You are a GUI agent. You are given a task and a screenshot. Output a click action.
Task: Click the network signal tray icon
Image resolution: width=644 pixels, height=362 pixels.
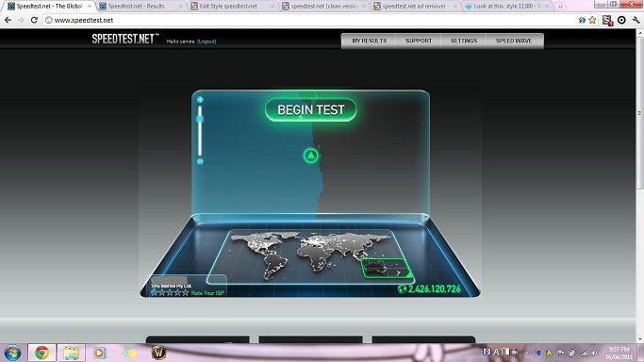584,353
